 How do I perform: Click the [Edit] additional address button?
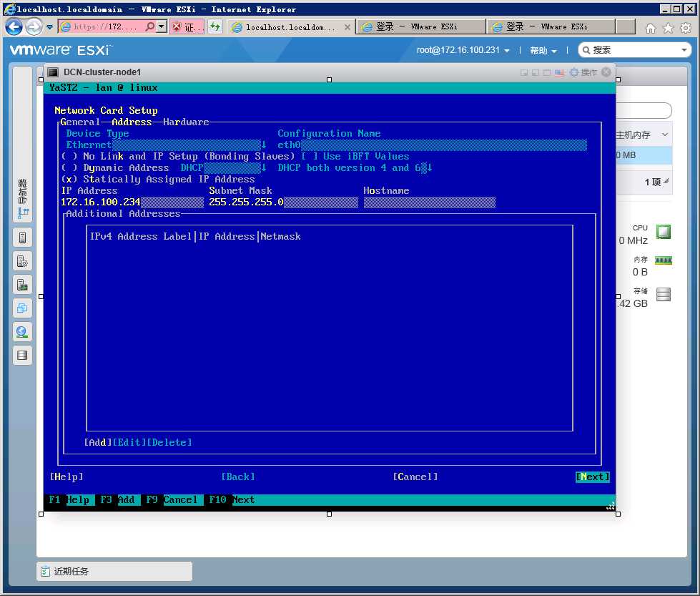coord(129,442)
